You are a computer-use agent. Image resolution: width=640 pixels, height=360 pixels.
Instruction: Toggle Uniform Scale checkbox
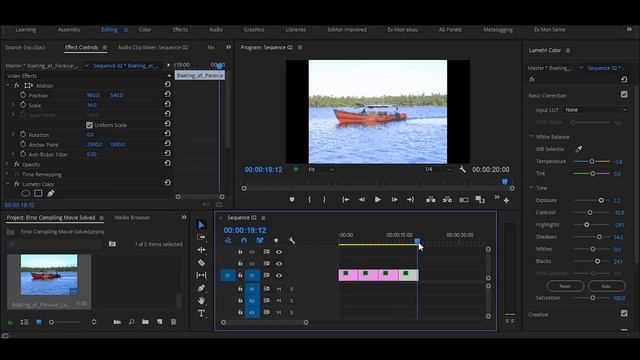89,125
